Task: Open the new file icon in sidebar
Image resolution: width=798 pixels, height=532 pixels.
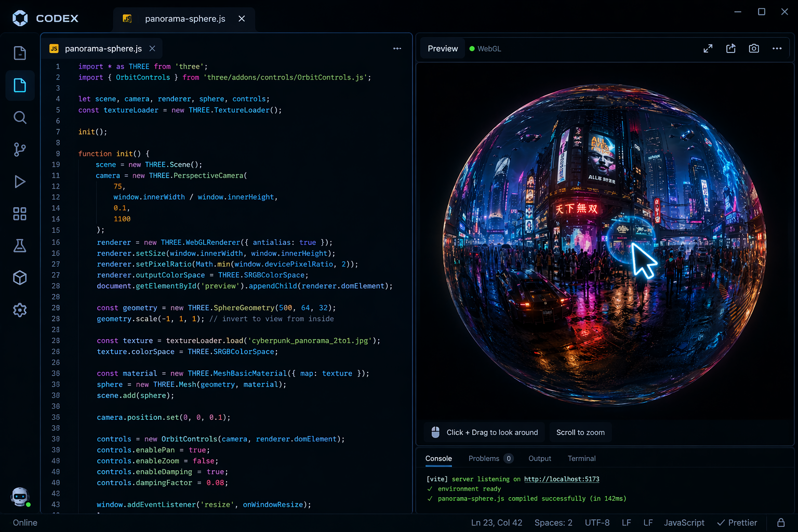Action: tap(20, 53)
